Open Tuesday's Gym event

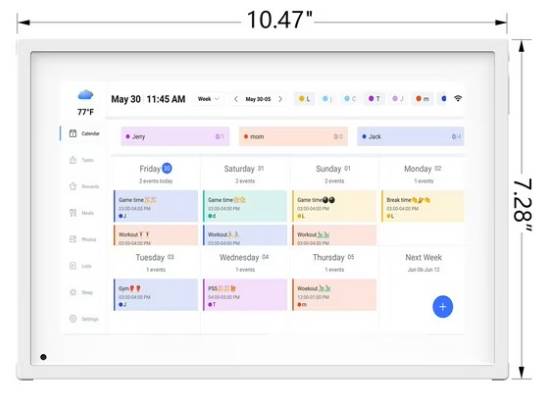pos(156,295)
